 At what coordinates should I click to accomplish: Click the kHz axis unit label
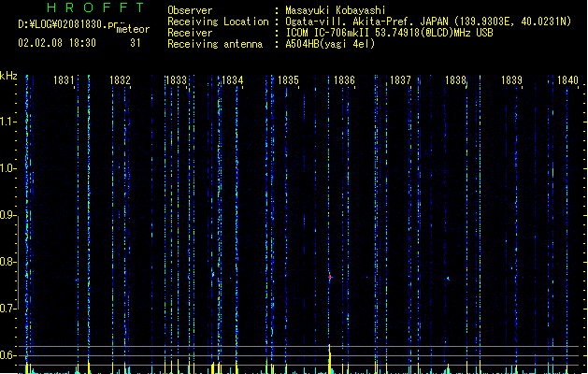tap(8, 76)
